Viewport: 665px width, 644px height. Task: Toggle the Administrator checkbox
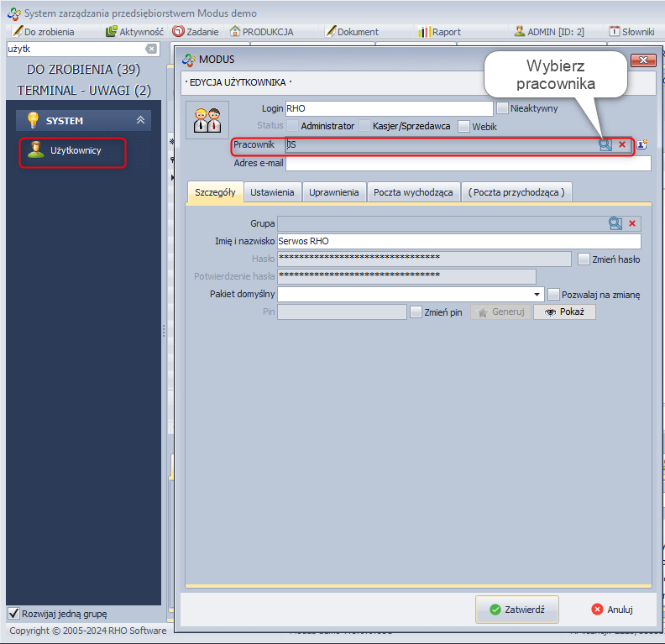pos(293,126)
